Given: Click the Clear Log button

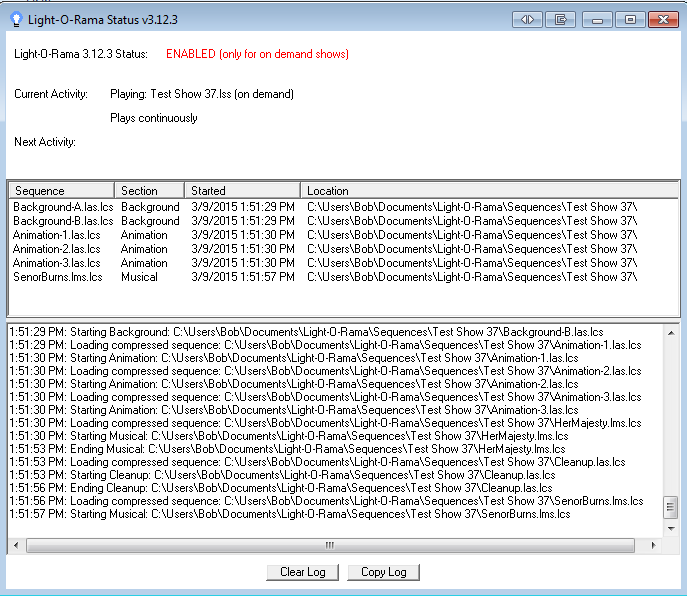Looking at the screenshot, I should pos(302,572).
